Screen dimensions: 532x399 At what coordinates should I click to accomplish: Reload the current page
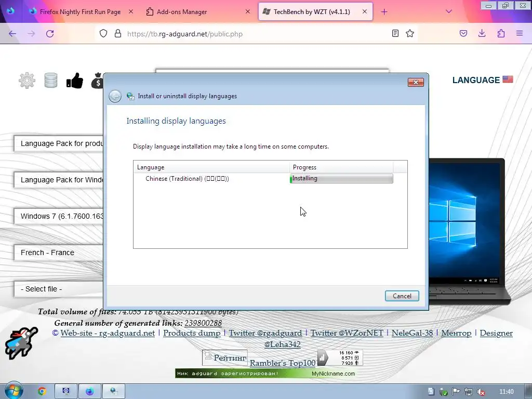[x=50, y=34]
